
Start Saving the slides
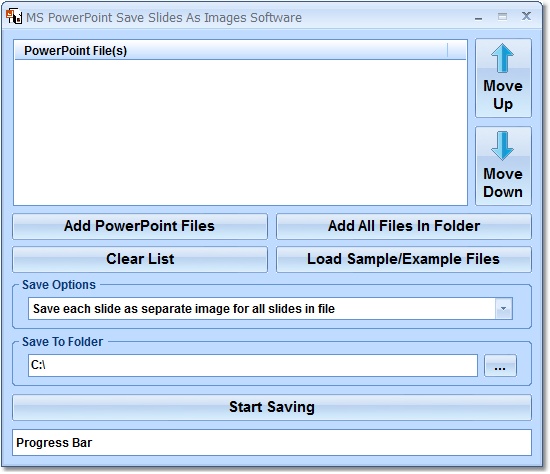pyautogui.click(x=272, y=407)
